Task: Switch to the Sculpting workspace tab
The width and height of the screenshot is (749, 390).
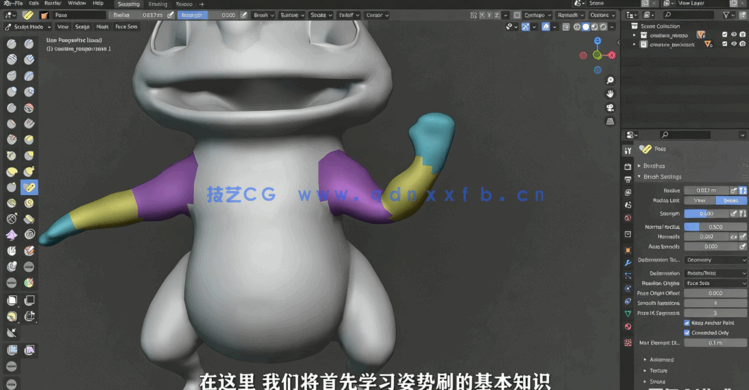Action: [x=128, y=4]
